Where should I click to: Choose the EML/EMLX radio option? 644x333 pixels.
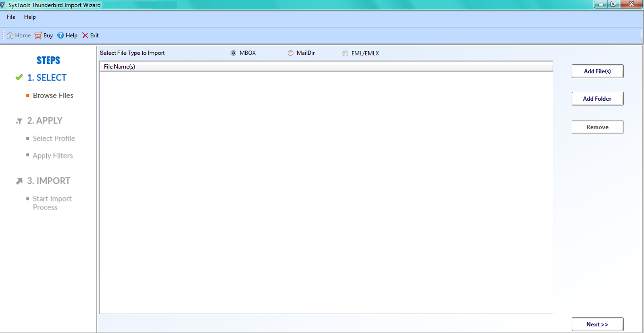click(345, 53)
